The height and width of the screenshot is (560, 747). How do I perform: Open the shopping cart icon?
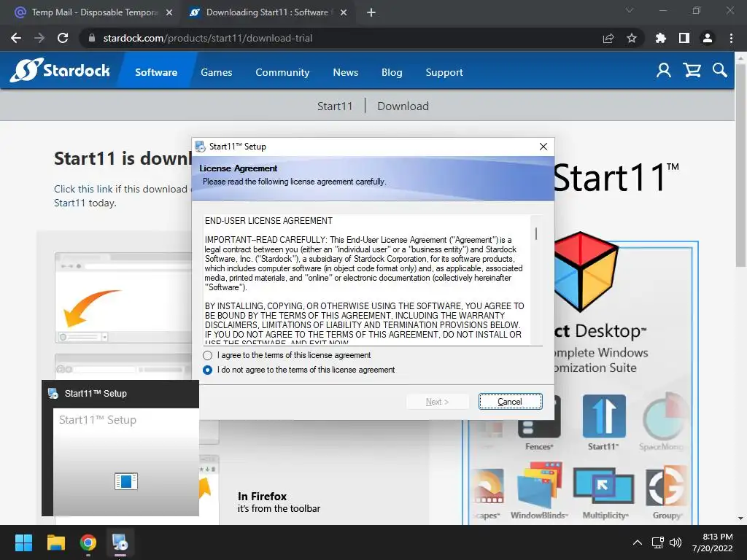692,71
